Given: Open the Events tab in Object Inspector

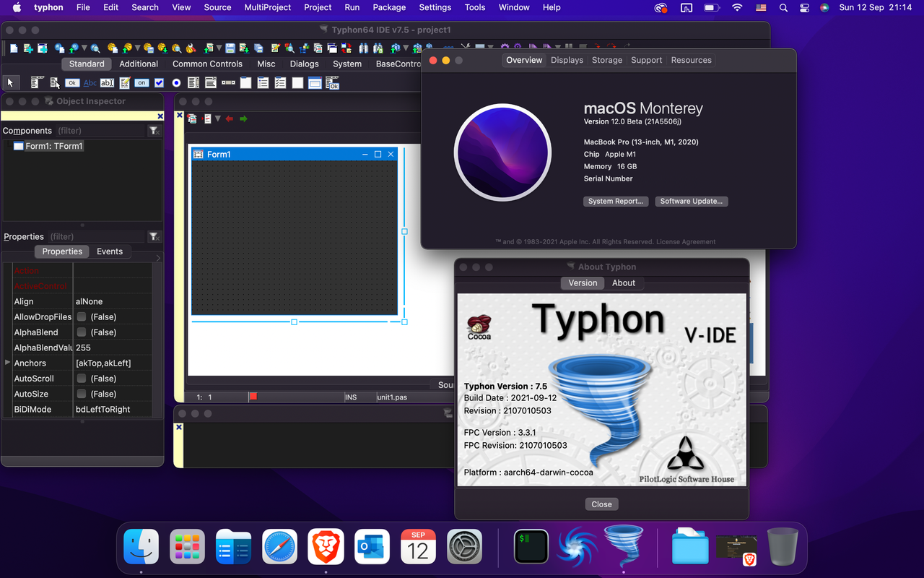Looking at the screenshot, I should click(x=110, y=251).
